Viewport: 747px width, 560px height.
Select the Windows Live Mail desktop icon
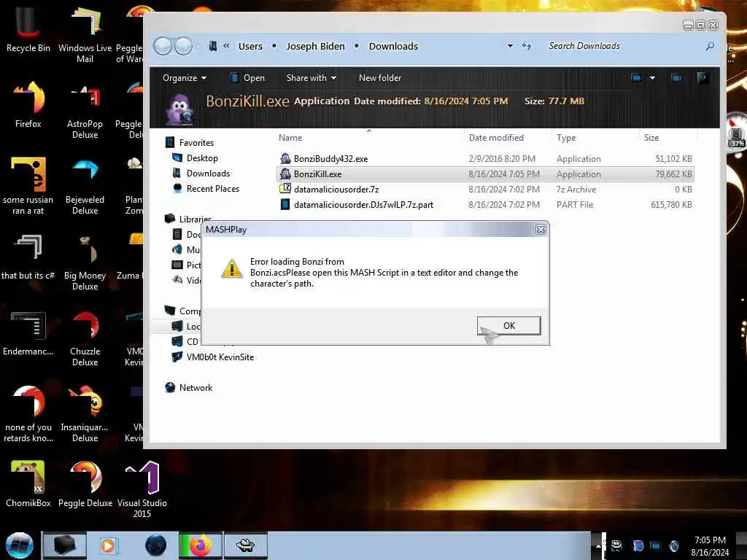pos(85,34)
